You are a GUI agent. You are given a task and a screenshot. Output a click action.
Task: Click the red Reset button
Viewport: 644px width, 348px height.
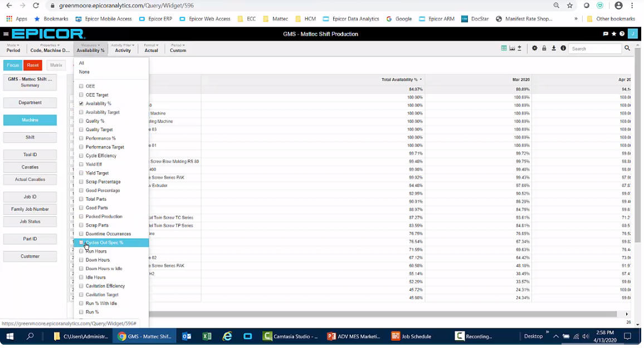(33, 65)
